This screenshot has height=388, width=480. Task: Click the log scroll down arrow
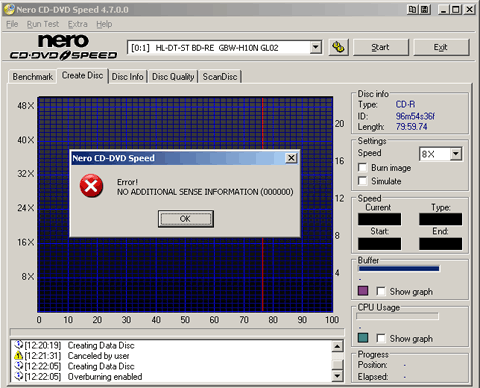pyautogui.click(x=337, y=376)
